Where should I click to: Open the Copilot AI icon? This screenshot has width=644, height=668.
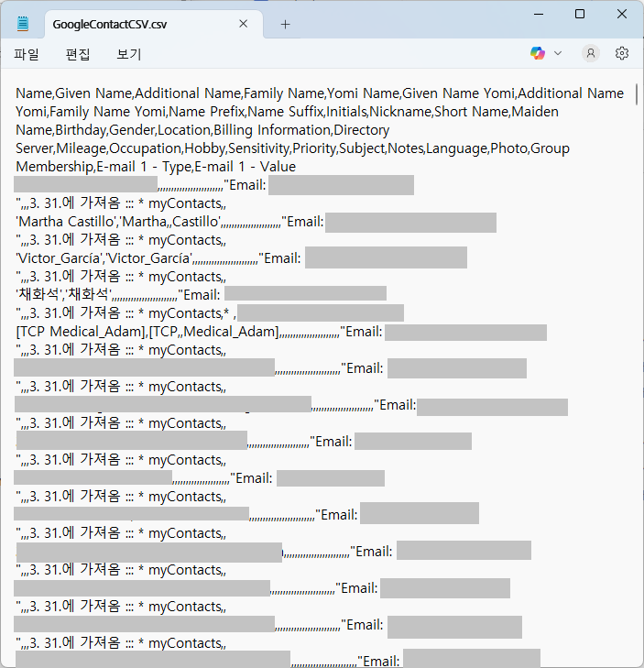click(x=538, y=53)
